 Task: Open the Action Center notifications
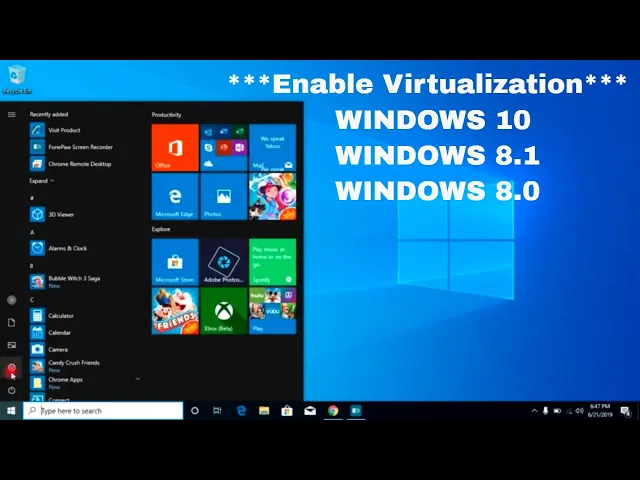[x=626, y=411]
